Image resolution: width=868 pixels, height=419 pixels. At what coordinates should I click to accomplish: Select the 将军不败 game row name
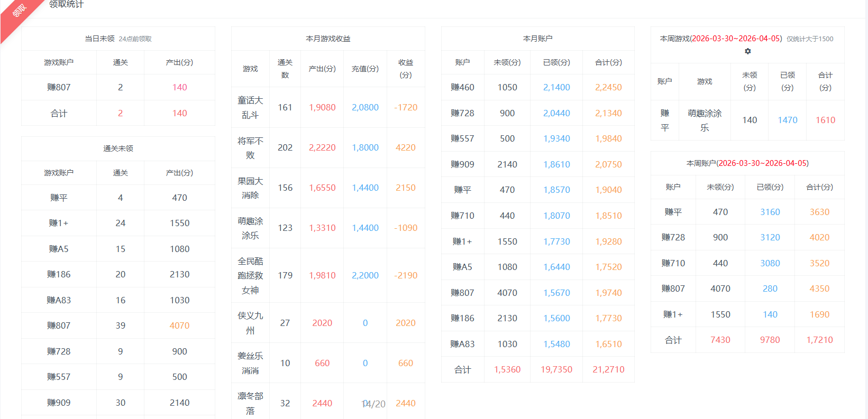(250, 148)
